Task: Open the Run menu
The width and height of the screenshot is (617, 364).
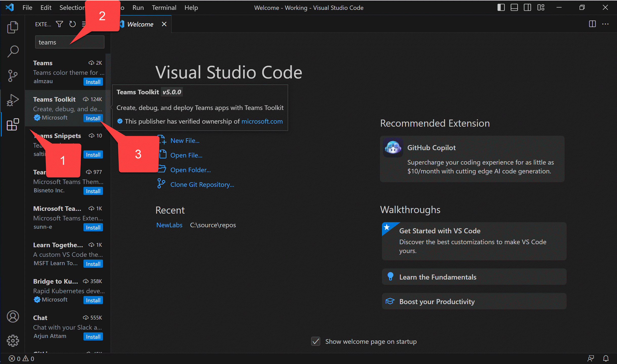Action: click(x=138, y=8)
